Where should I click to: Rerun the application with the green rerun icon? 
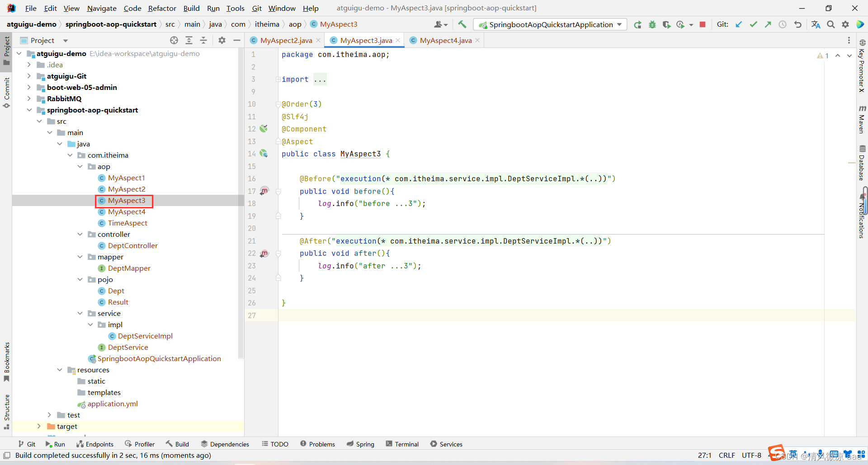[x=637, y=24]
